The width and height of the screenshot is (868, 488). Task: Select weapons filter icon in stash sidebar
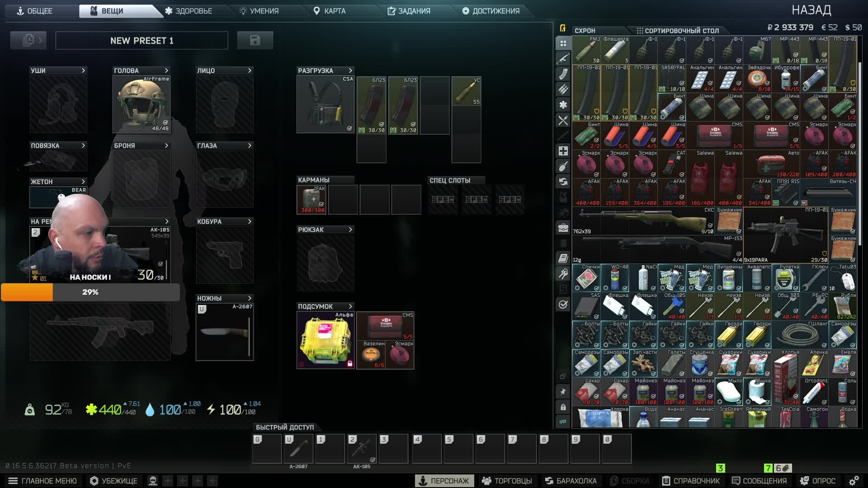(x=563, y=59)
